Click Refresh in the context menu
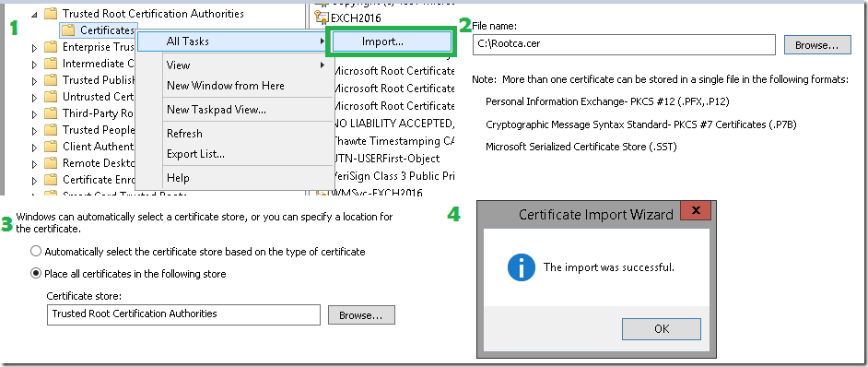The image size is (868, 367). (184, 134)
